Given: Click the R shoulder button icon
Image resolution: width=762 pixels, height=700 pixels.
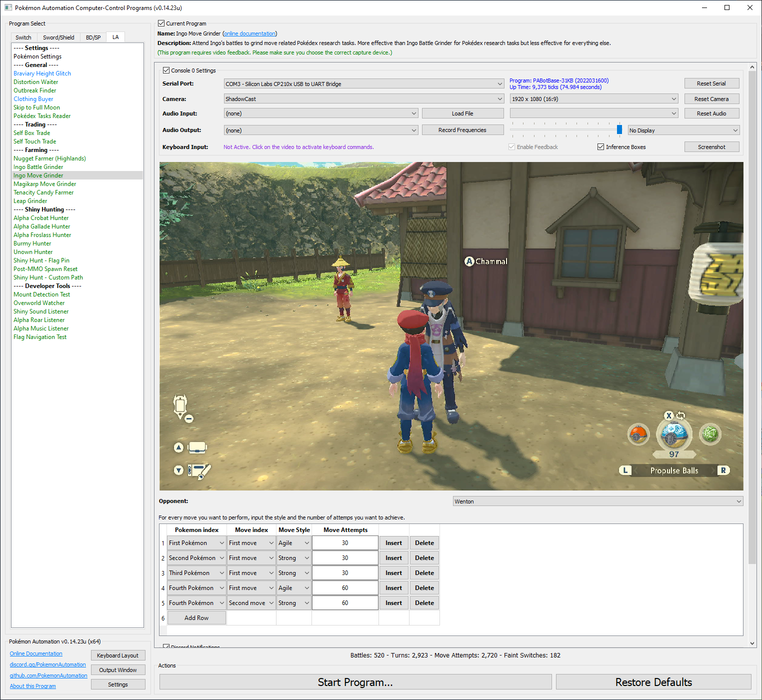Looking at the screenshot, I should point(723,470).
